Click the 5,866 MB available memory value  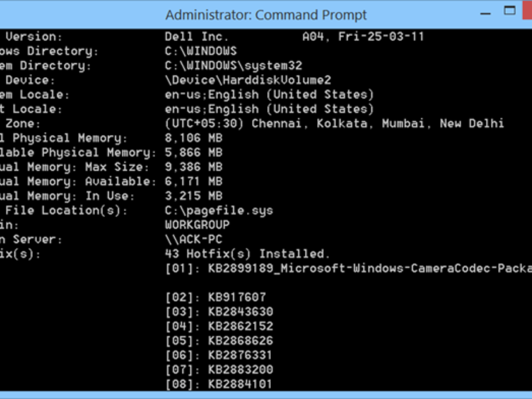[x=193, y=153]
